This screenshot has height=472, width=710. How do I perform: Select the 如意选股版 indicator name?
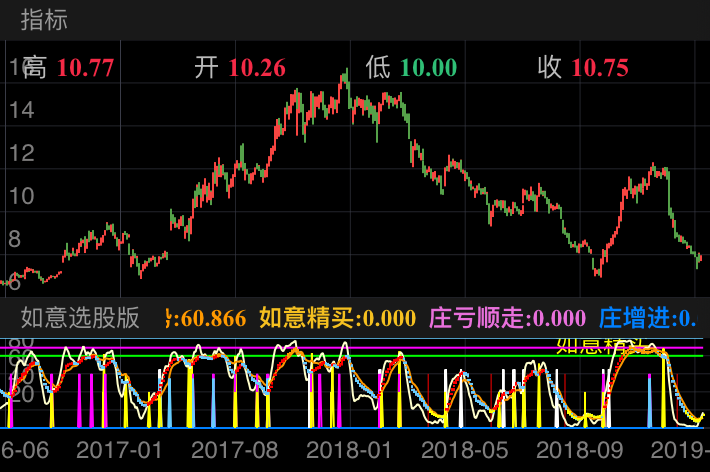pos(80,318)
